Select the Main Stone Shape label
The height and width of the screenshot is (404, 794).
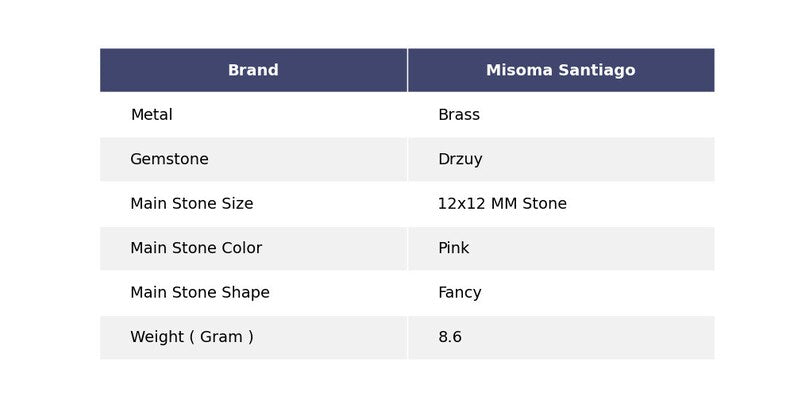click(200, 293)
